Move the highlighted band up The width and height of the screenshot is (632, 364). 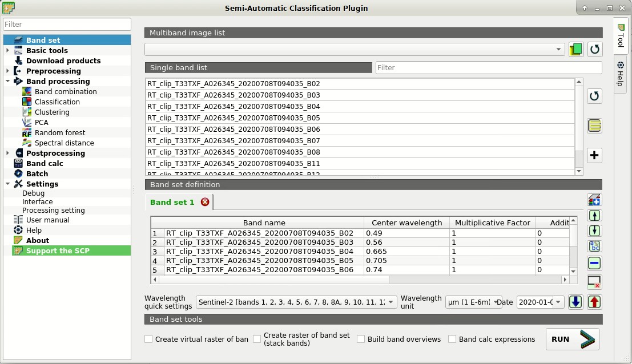pyautogui.click(x=594, y=216)
